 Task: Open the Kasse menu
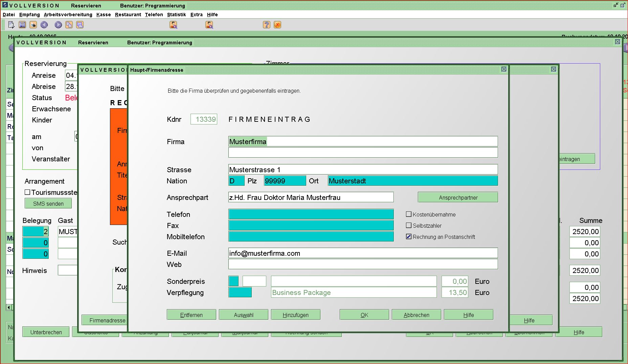pos(104,15)
